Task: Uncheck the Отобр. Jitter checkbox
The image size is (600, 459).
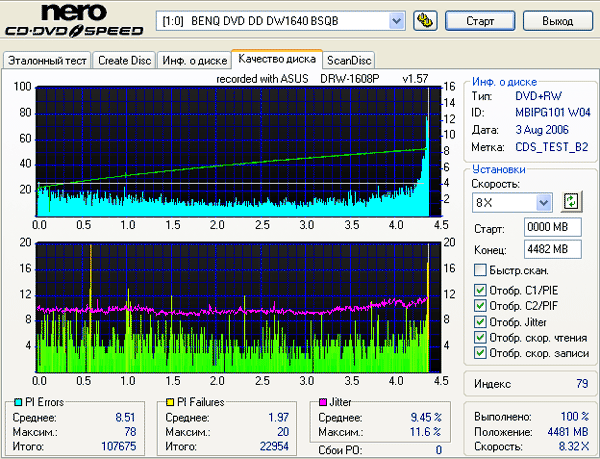Action: (481, 322)
